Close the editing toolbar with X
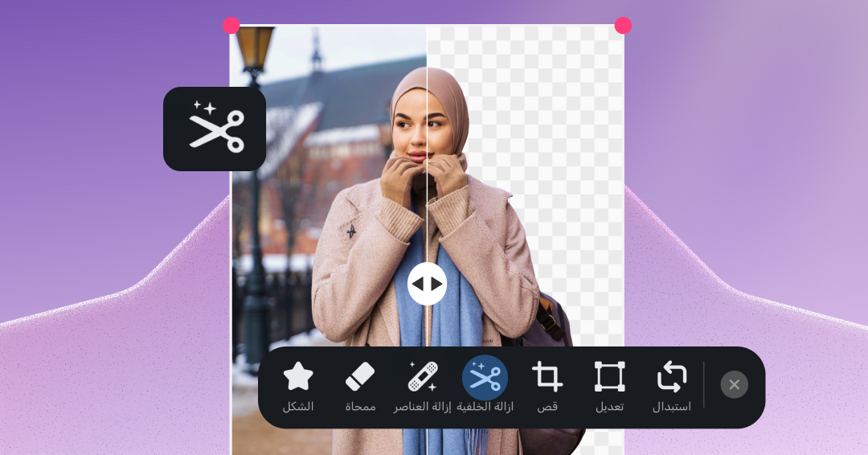This screenshot has width=868, height=455. [734, 384]
